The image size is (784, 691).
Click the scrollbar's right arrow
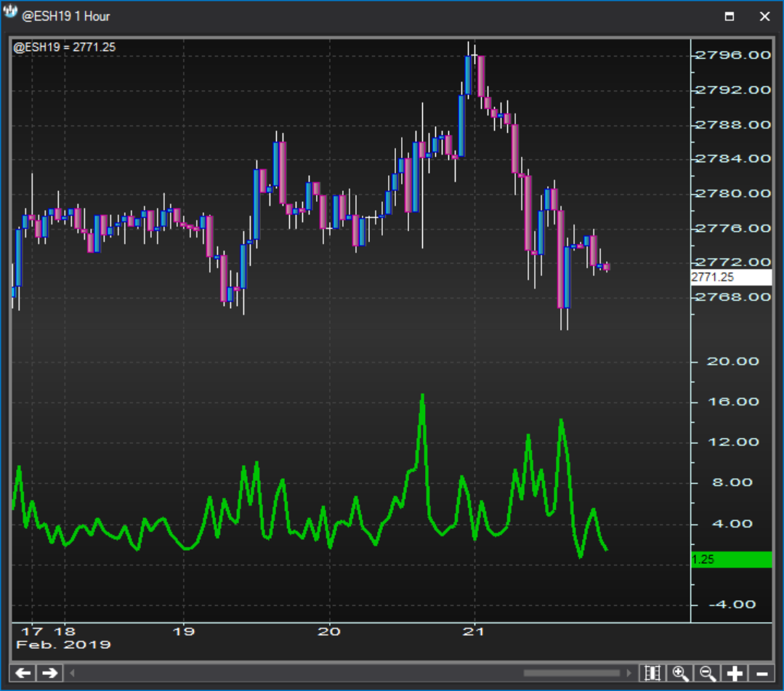click(x=629, y=673)
